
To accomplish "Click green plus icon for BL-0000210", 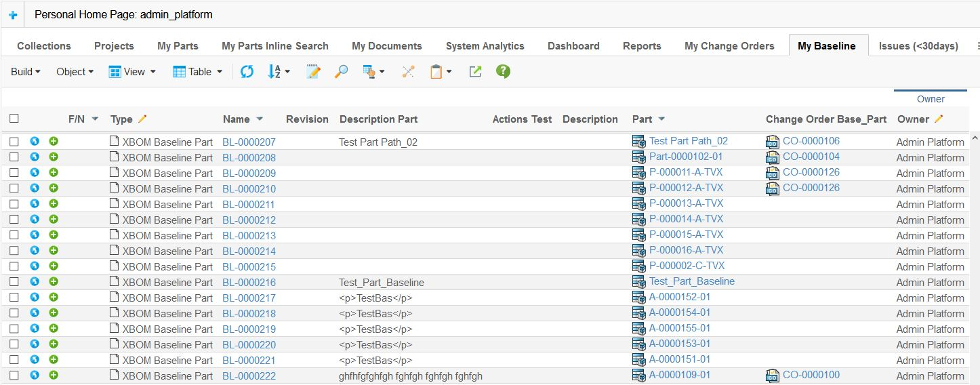I will pyautogui.click(x=54, y=188).
